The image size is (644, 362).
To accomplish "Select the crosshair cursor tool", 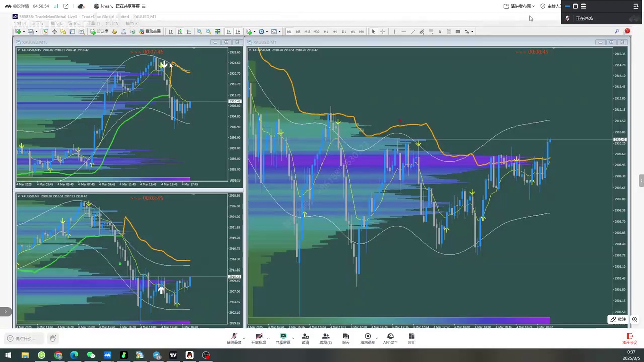I will [383, 32].
